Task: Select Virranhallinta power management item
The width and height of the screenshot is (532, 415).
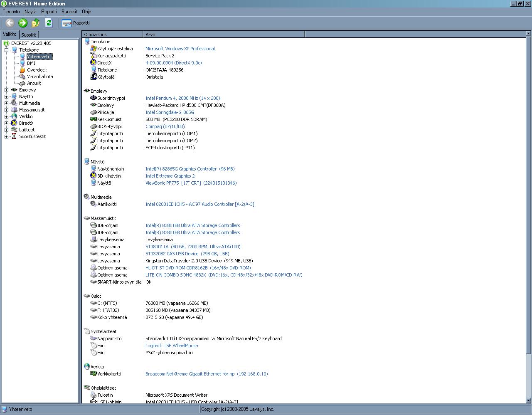Action: click(39, 77)
